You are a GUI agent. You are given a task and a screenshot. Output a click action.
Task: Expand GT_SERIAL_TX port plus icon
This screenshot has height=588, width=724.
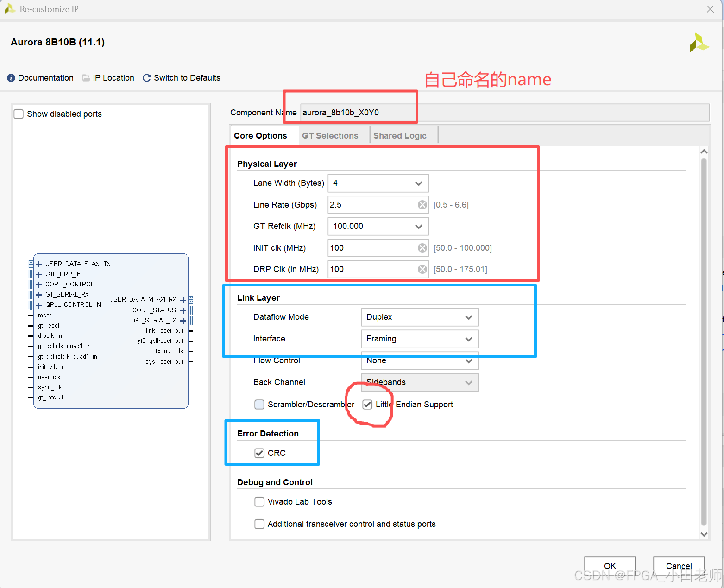click(x=183, y=321)
